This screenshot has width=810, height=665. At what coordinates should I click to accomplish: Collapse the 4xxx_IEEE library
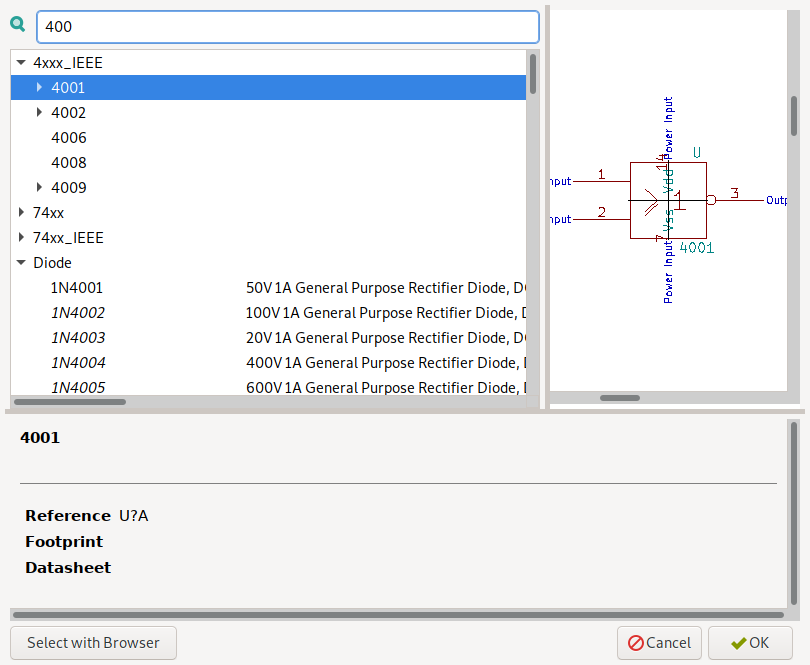coord(21,62)
